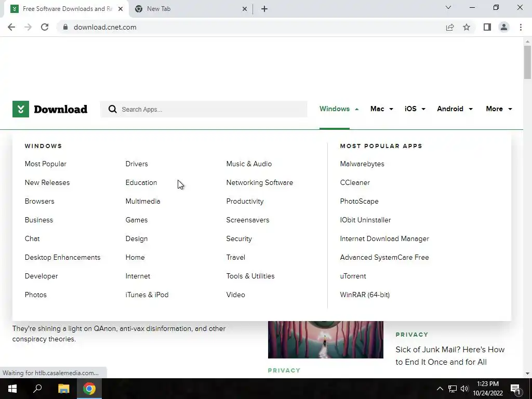Click the volume speaker tray icon

pos(464,389)
